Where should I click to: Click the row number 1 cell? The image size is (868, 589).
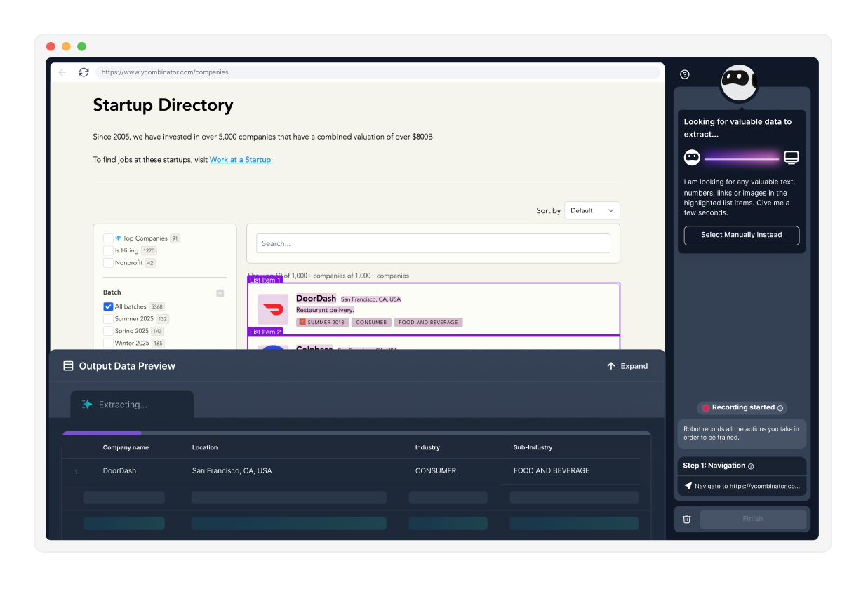tap(76, 472)
